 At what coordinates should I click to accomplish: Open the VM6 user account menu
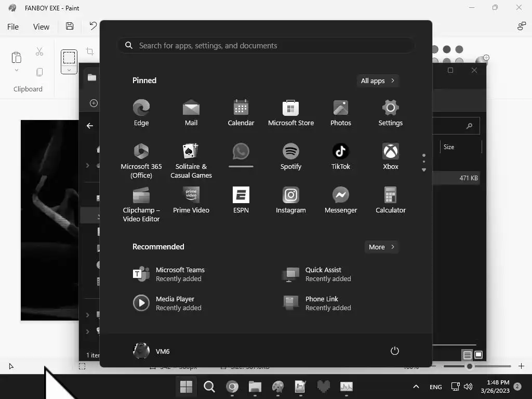pyautogui.click(x=151, y=351)
